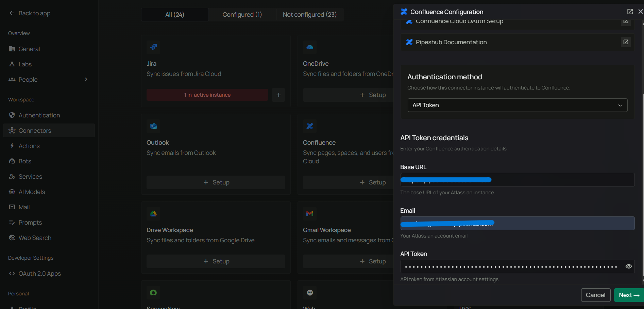This screenshot has height=309, width=644.
Task: Switch to the Not configured (23) tab
Action: pyautogui.click(x=310, y=15)
